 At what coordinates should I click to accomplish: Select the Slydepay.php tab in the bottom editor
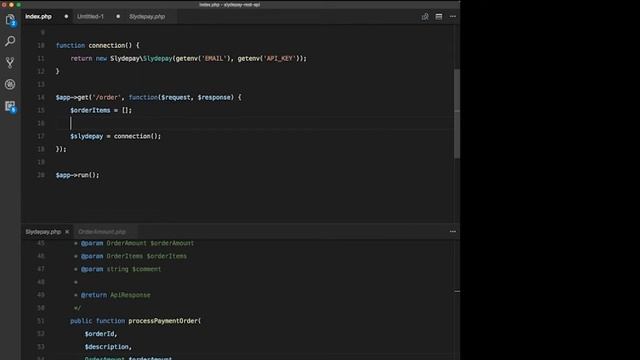click(x=43, y=232)
